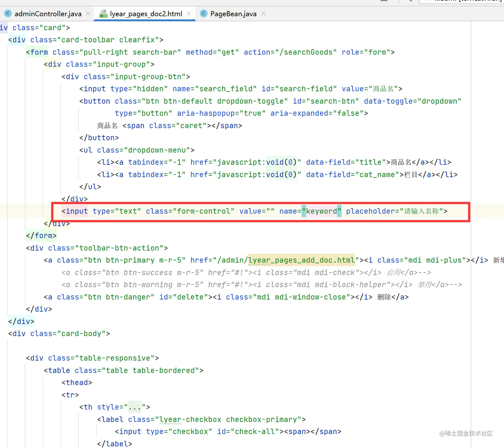Image resolution: width=504 pixels, height=448 pixels.
Task: Click the action="/searchGoods" attribute
Action: pyautogui.click(x=290, y=52)
